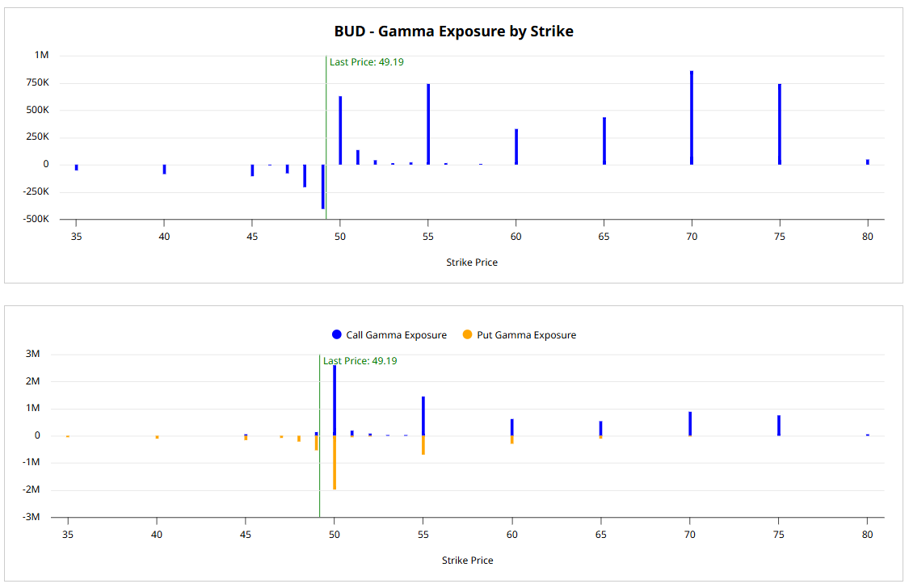909x588 pixels.
Task: Pick the strike 60 bar in top chart
Action: point(516,147)
